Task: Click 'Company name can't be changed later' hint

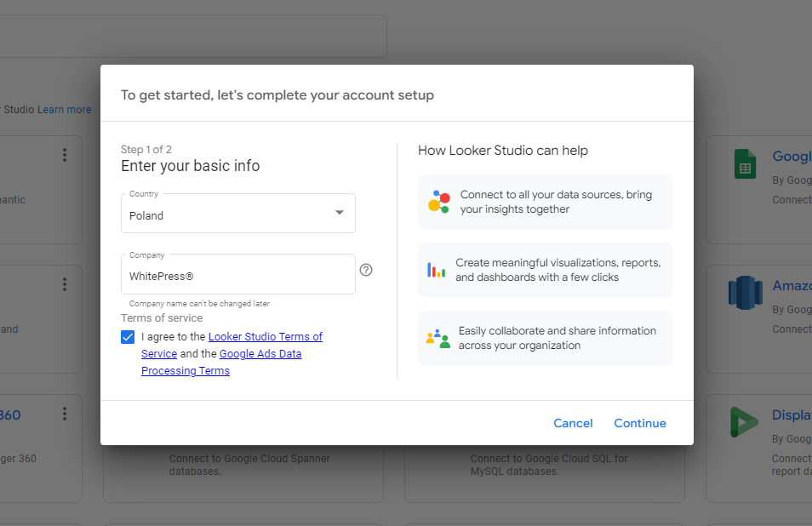Action: [199, 304]
